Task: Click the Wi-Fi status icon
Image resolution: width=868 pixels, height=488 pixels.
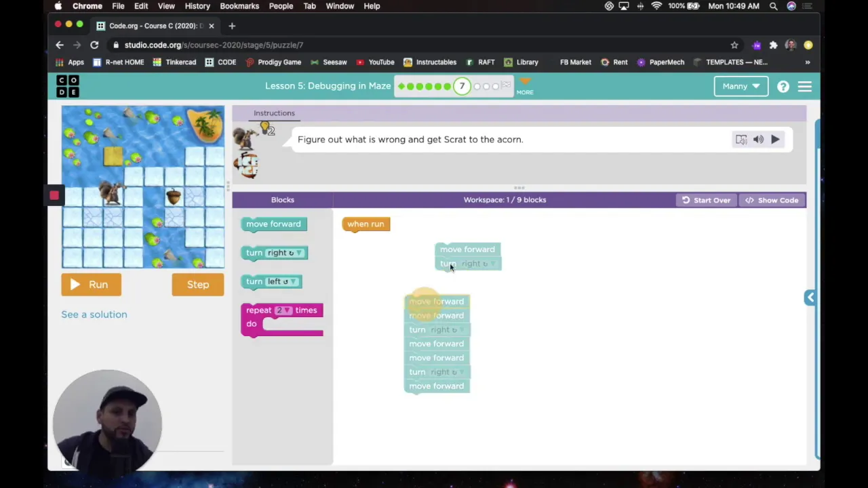Action: (x=656, y=6)
